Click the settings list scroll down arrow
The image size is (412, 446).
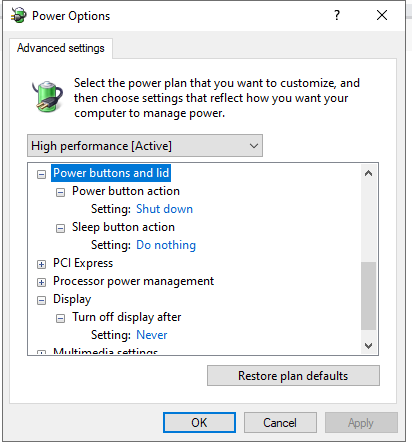(368, 346)
